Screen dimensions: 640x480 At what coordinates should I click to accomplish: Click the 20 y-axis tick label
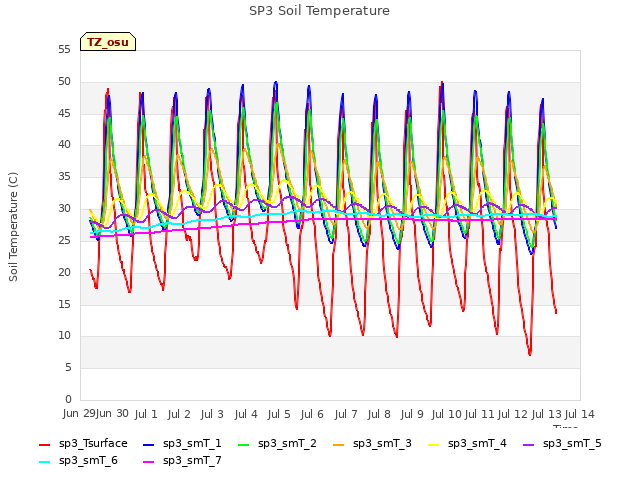coord(64,272)
